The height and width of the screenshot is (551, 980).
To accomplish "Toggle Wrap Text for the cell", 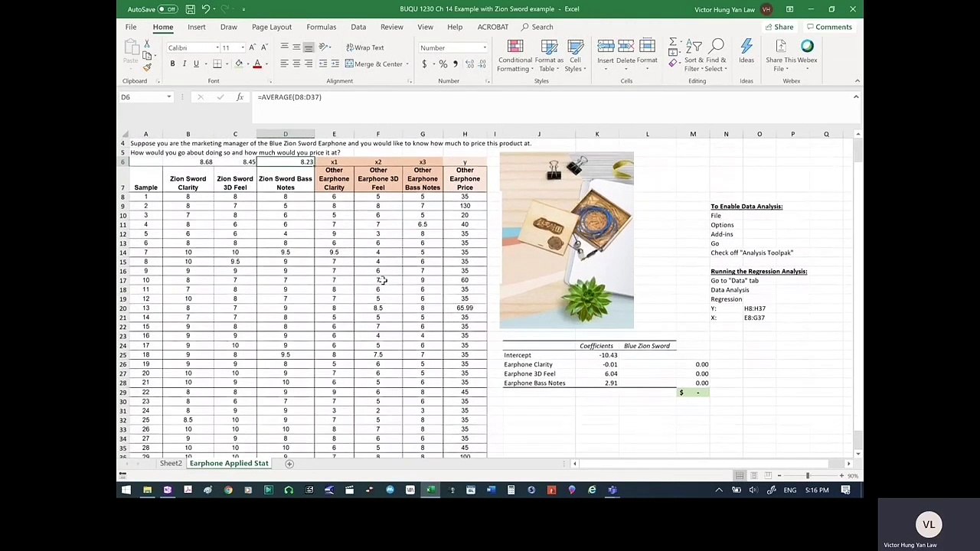I will tap(364, 47).
